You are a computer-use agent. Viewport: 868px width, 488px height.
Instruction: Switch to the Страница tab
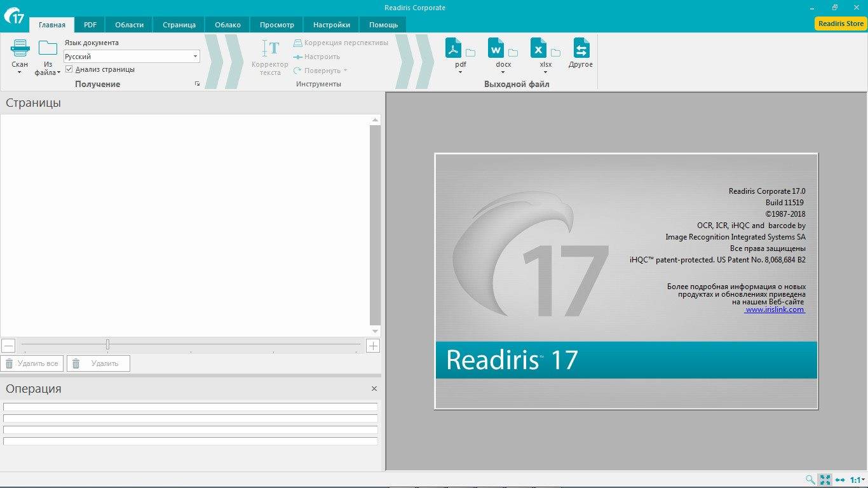point(179,25)
